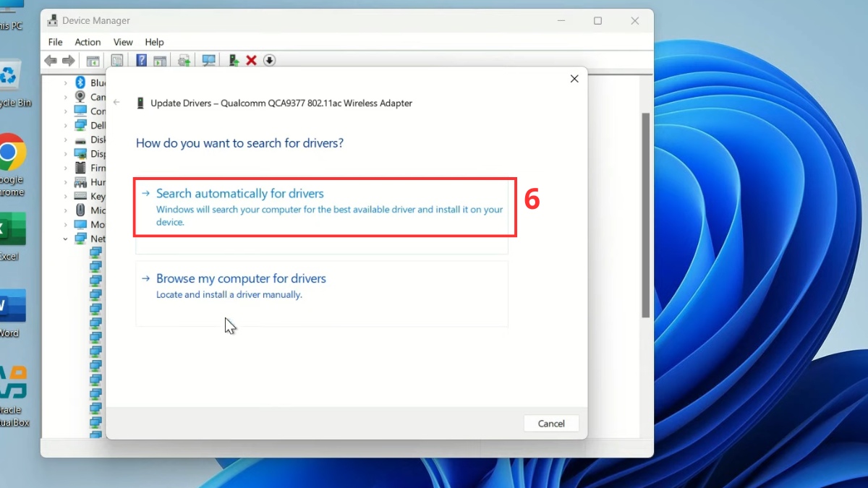Toggle the Show/Hide Console Tree toolbar icon
868x488 pixels.
93,61
